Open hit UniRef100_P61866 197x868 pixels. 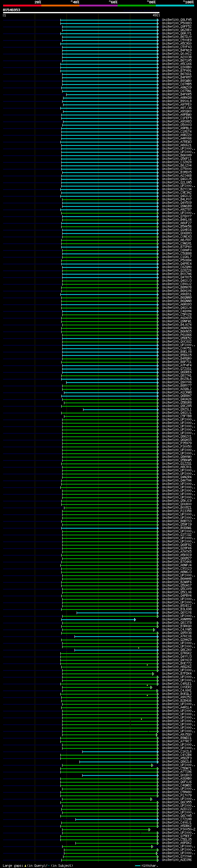177,335
